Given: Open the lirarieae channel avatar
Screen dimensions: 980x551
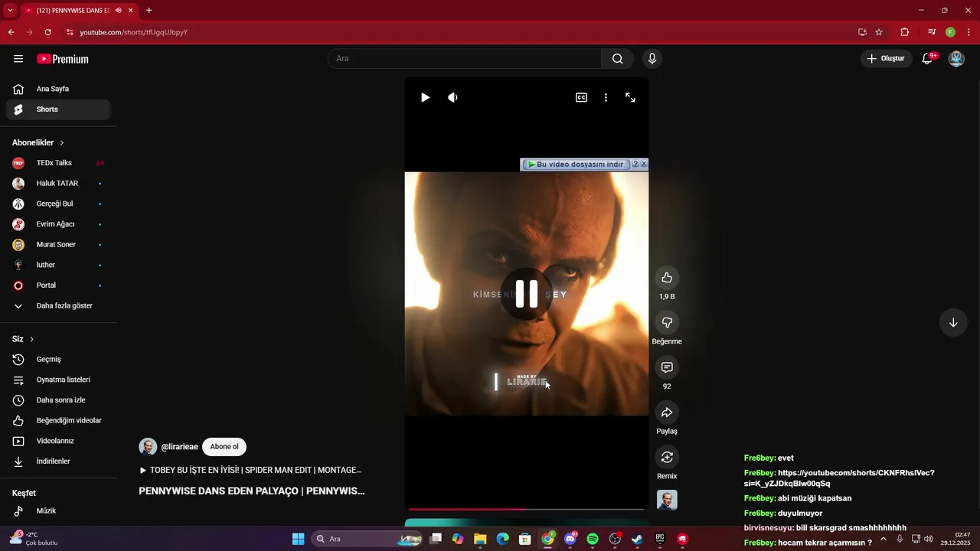Looking at the screenshot, I should 148,447.
